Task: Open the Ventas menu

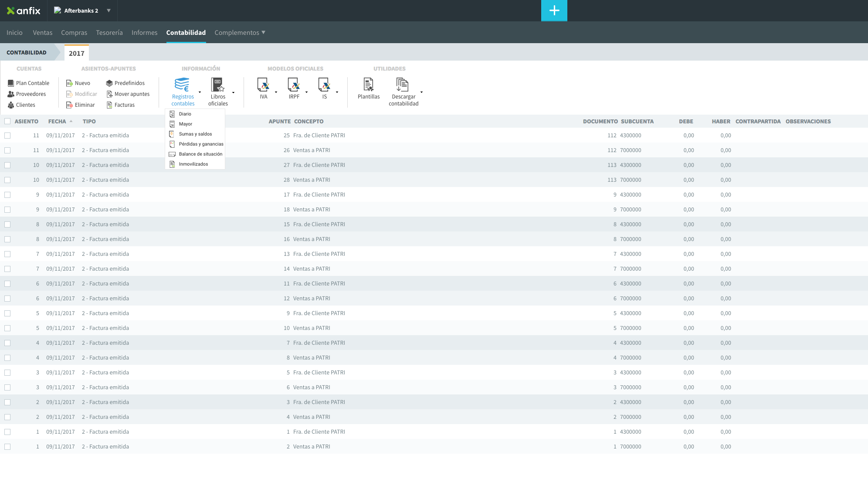Action: [x=43, y=33]
